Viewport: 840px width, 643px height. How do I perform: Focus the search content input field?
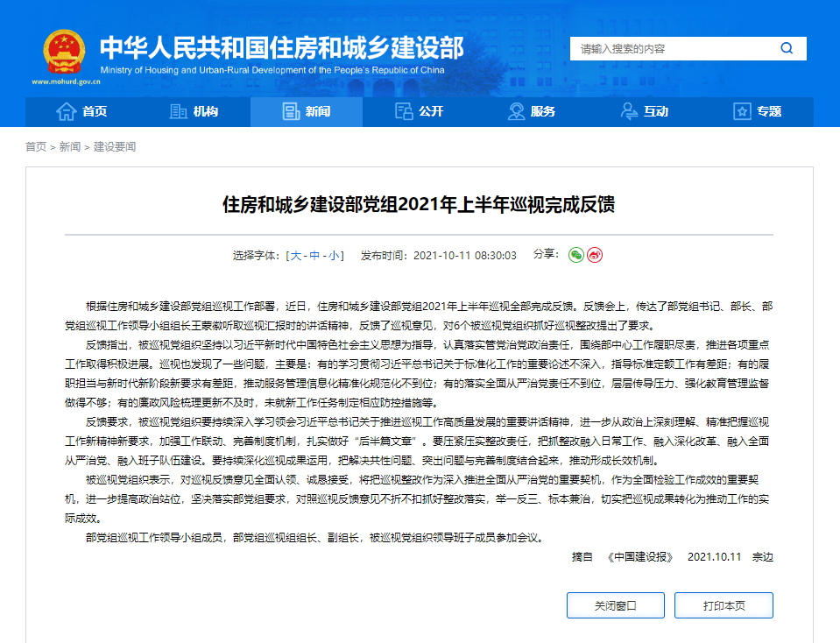[670, 49]
